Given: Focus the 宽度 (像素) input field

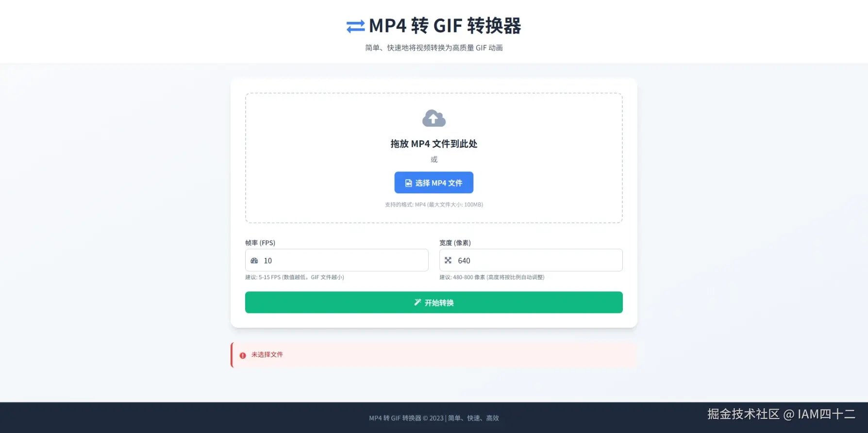Looking at the screenshot, I should coord(531,260).
